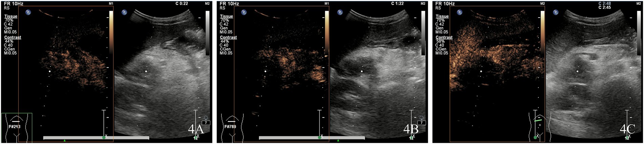
Task: Click the orange contrast color bar in panel 4A
Action: pos(111,32)
